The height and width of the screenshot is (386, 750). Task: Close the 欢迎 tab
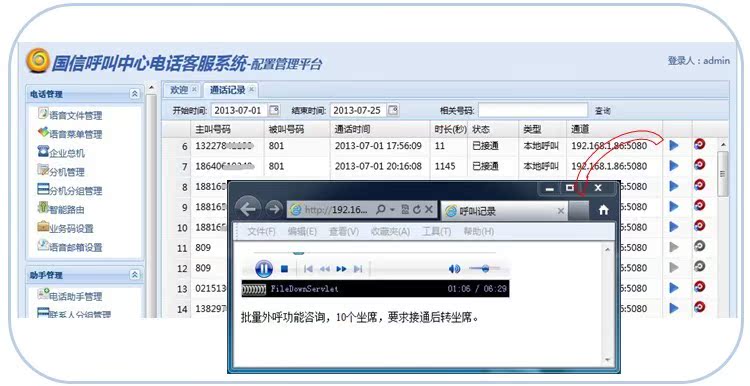click(194, 89)
